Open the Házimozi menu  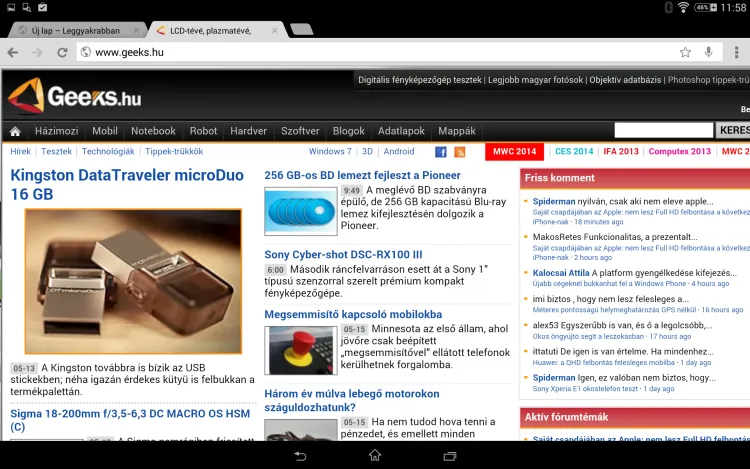(x=56, y=131)
